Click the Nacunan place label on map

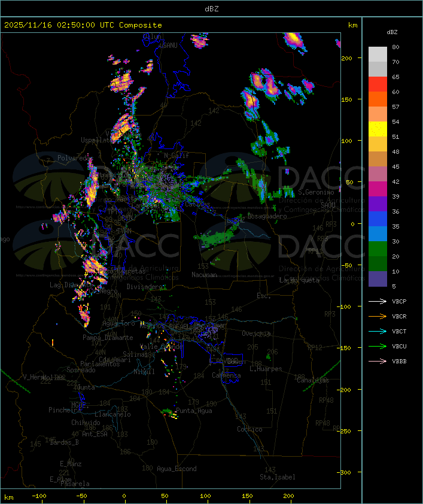(204, 275)
